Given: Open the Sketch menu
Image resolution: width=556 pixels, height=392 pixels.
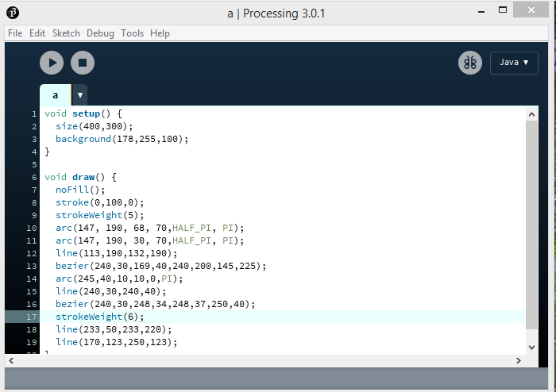Looking at the screenshot, I should (66, 33).
